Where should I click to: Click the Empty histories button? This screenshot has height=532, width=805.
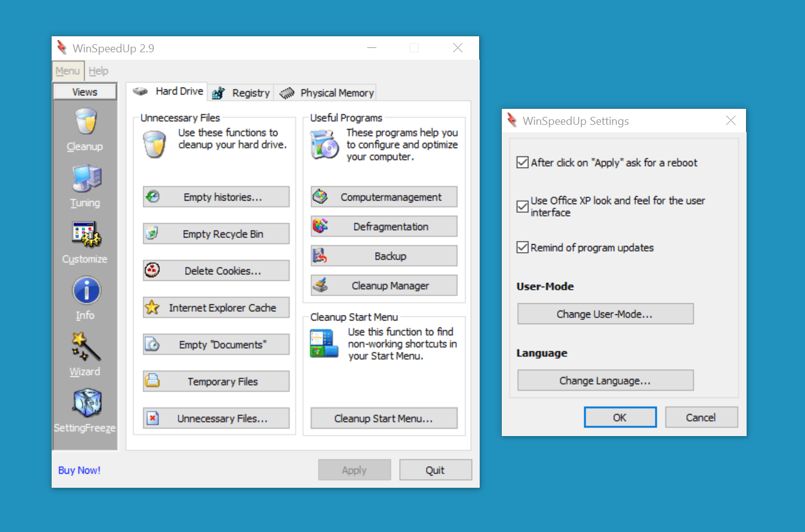click(x=216, y=197)
